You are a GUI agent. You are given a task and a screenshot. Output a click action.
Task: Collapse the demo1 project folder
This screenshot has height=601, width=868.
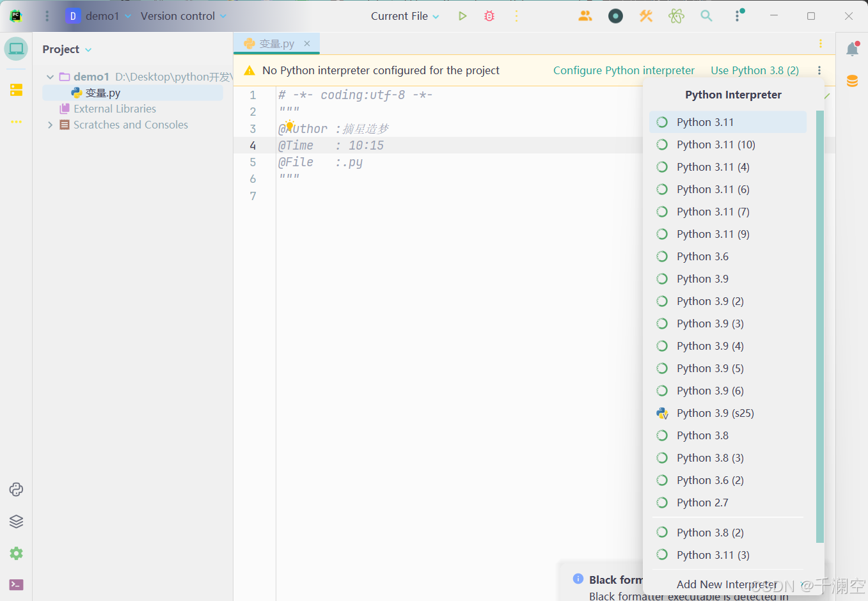pos(50,77)
